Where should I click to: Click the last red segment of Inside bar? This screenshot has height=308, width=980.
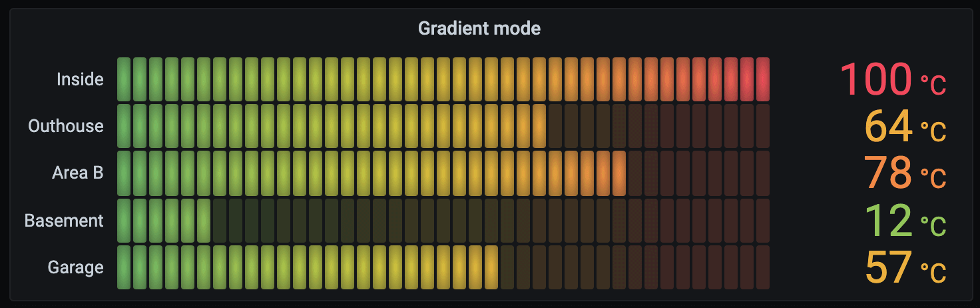[763, 79]
